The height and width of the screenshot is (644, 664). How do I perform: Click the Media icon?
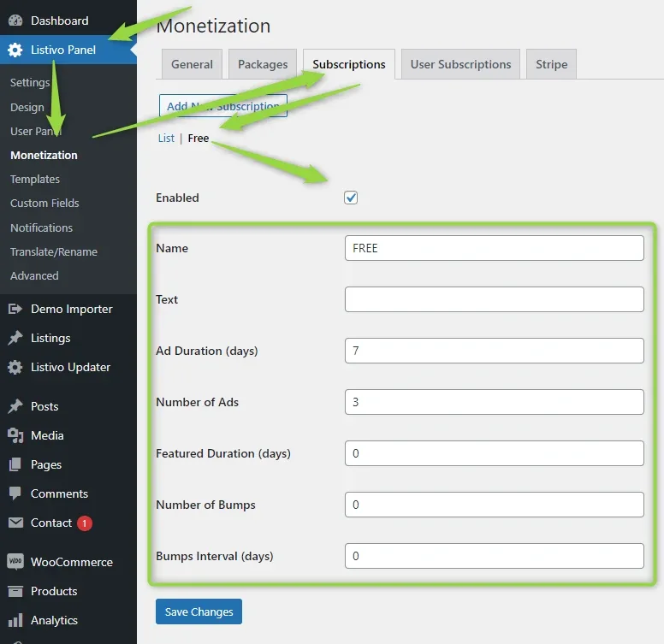click(x=15, y=435)
